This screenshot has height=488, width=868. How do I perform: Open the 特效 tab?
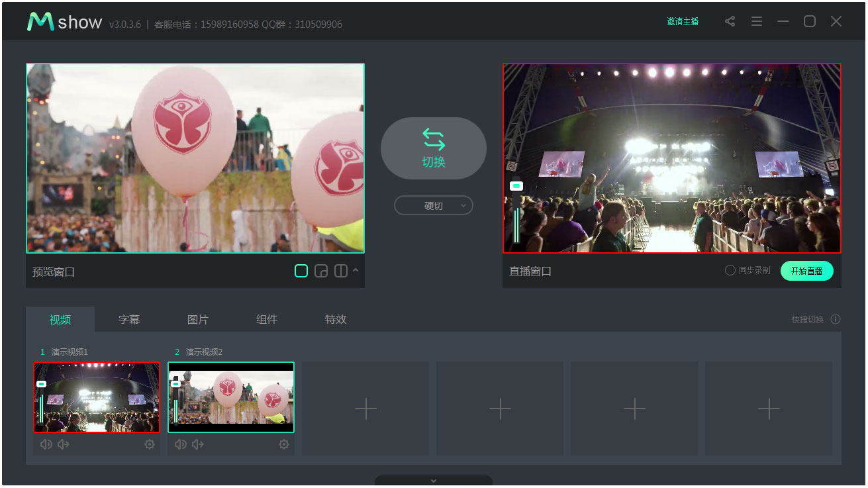tap(336, 318)
